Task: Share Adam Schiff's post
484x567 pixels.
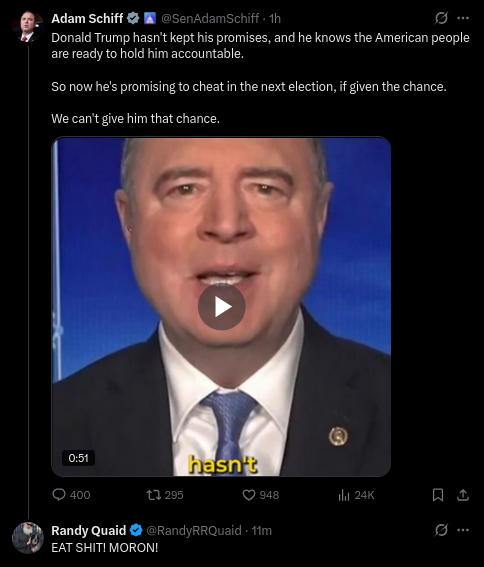Action: (x=463, y=495)
